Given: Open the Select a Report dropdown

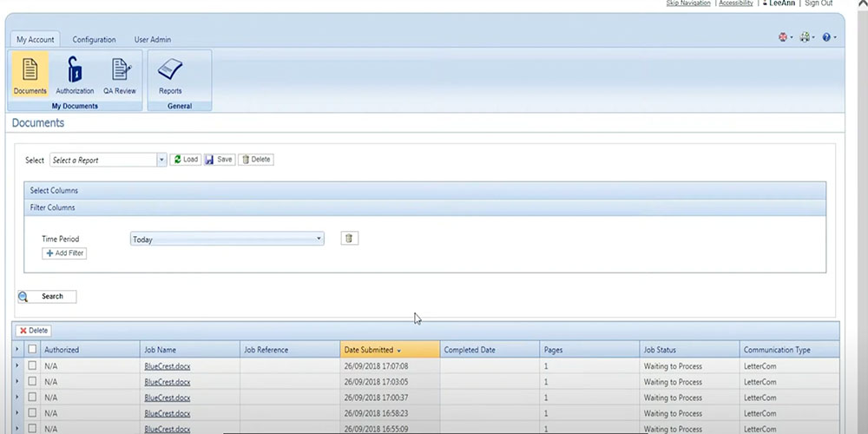Looking at the screenshot, I should [x=161, y=160].
